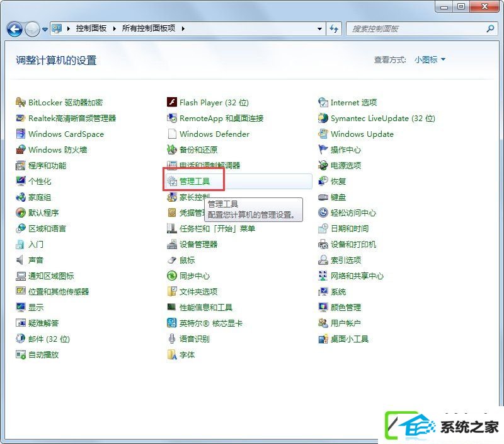The width and height of the screenshot is (504, 444).
Task: Open the 疑难解答 link
Action: pos(43,323)
